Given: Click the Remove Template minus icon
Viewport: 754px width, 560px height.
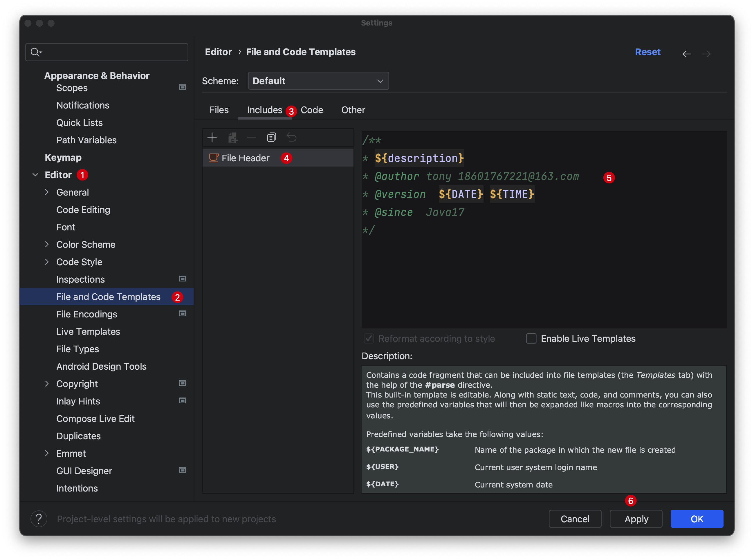Looking at the screenshot, I should [252, 137].
